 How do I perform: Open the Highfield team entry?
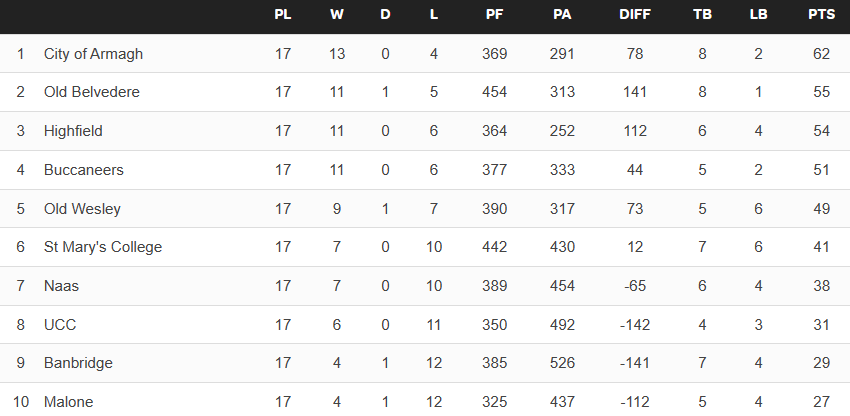[x=73, y=131]
